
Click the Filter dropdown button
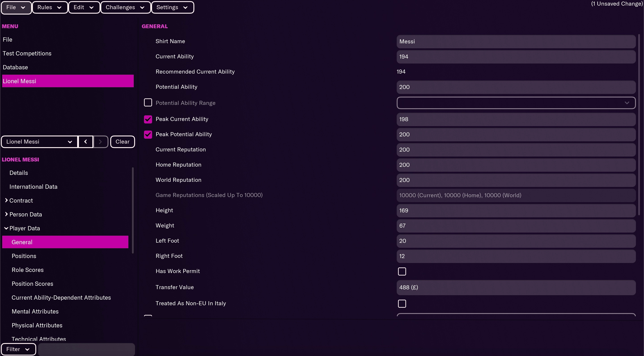pyautogui.click(x=18, y=349)
